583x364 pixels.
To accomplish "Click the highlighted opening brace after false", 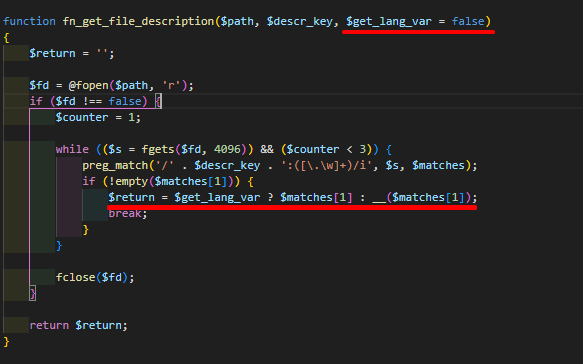I will tap(158, 101).
